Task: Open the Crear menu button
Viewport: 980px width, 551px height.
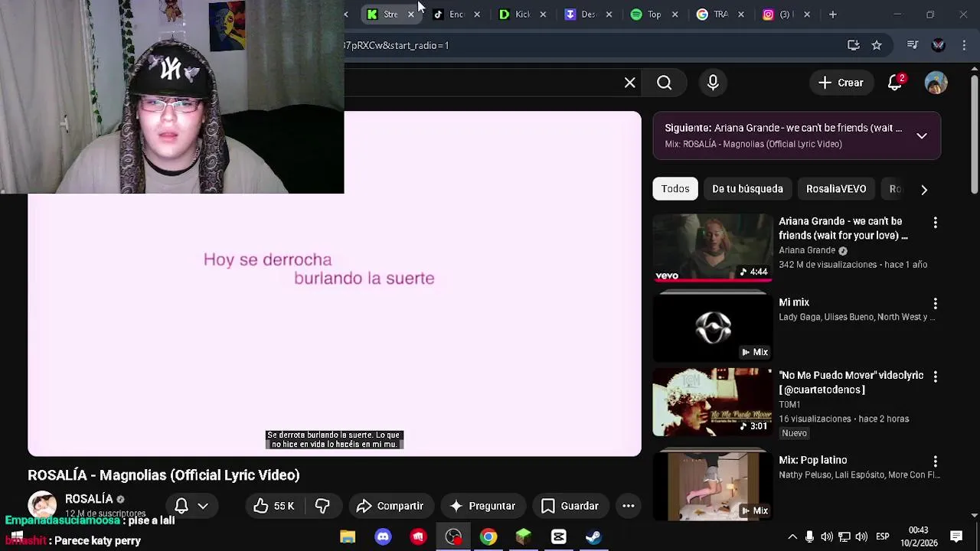Action: click(841, 83)
